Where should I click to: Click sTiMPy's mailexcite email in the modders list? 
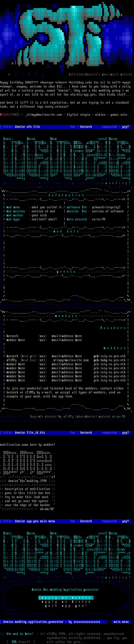71,360
